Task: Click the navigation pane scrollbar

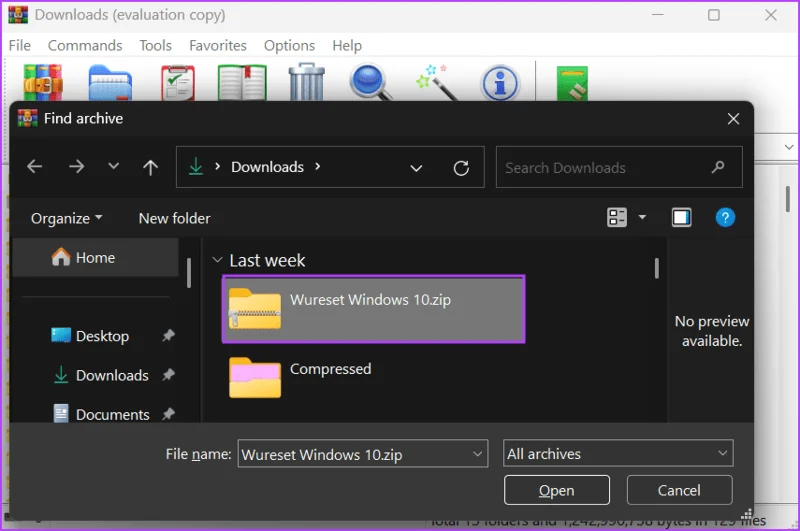Action: coord(189,272)
